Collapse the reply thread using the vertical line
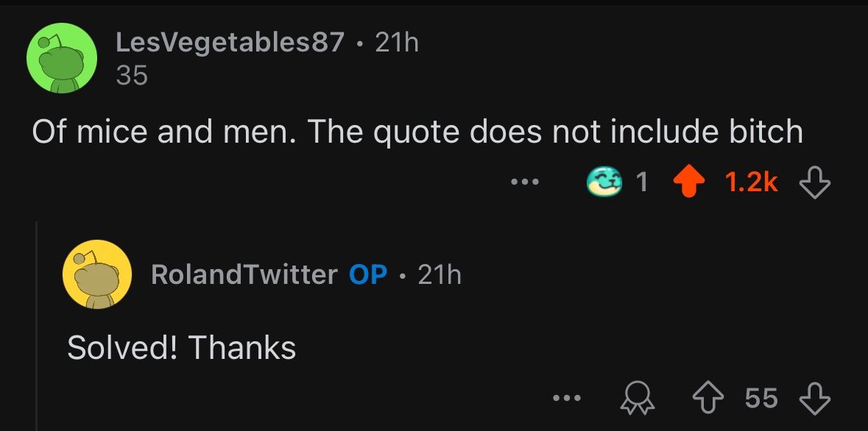This screenshot has width=868, height=431. (x=36, y=324)
